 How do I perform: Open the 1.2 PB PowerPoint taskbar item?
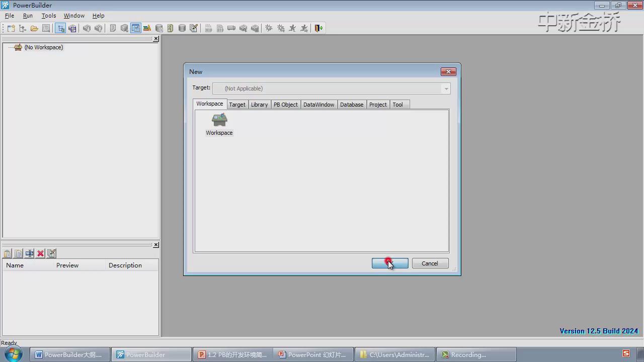(233, 354)
